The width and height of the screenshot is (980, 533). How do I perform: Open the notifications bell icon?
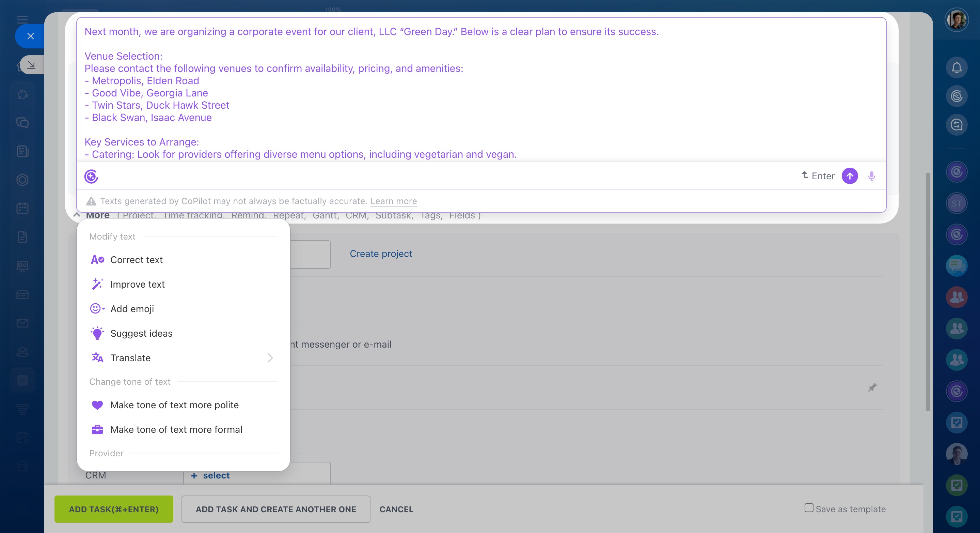pyautogui.click(x=957, y=68)
